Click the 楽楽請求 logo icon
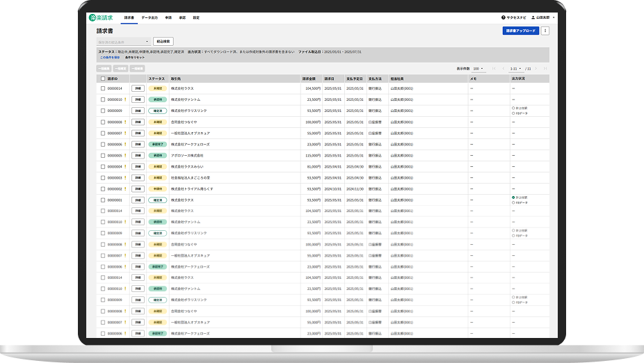 92,17
